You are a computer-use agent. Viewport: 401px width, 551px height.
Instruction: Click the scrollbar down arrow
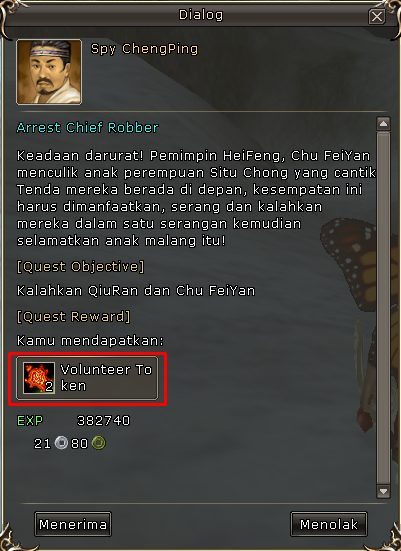pos(383,491)
